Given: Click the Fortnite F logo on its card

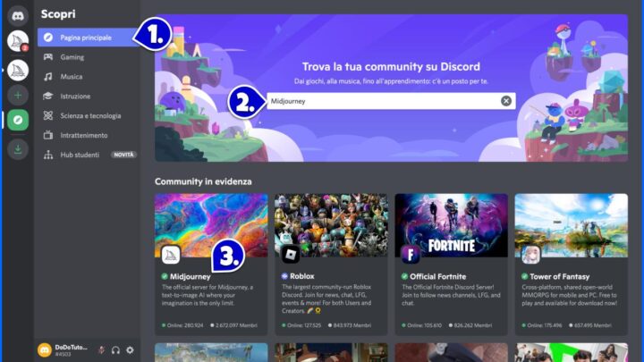Looking at the screenshot, I should coord(411,255).
